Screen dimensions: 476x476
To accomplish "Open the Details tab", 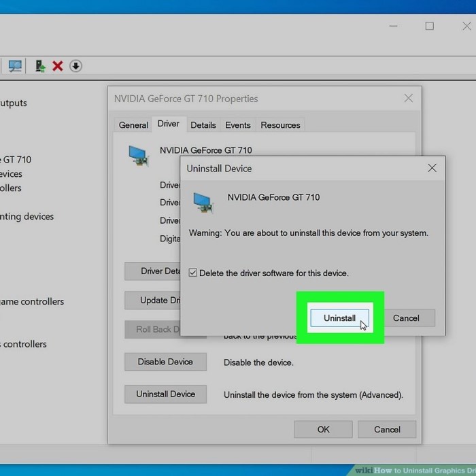I will click(203, 125).
